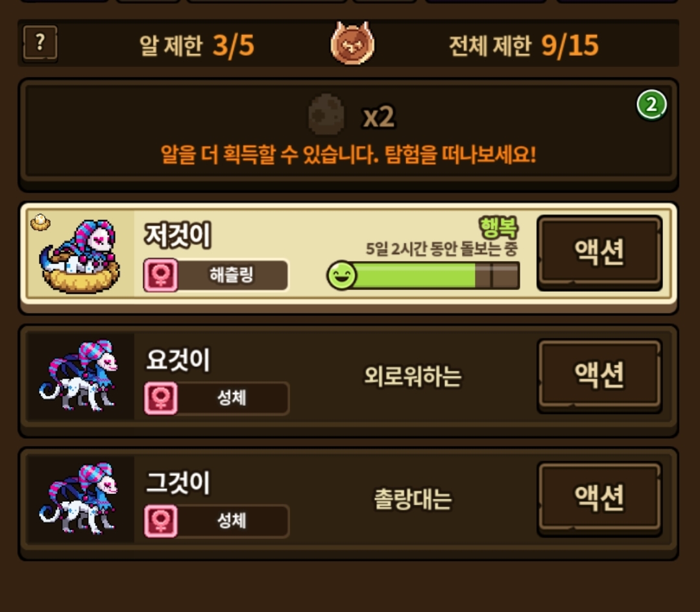Tap the 성체 stage label for 요것이
Screen dimensions: 700x612
(x=231, y=397)
